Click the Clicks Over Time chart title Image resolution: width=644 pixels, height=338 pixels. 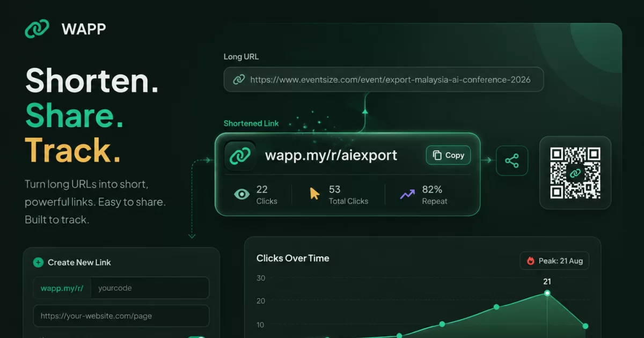coord(293,258)
